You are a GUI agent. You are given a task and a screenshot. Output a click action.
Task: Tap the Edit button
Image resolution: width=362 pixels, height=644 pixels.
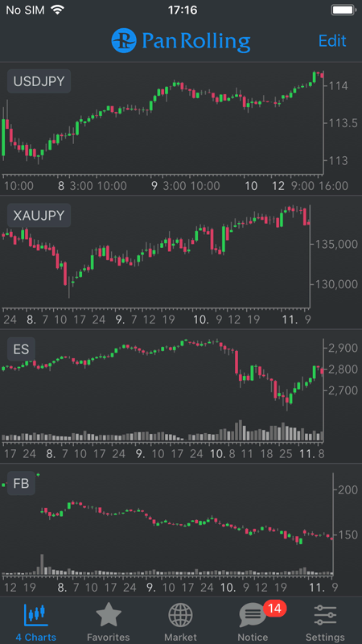tap(332, 41)
